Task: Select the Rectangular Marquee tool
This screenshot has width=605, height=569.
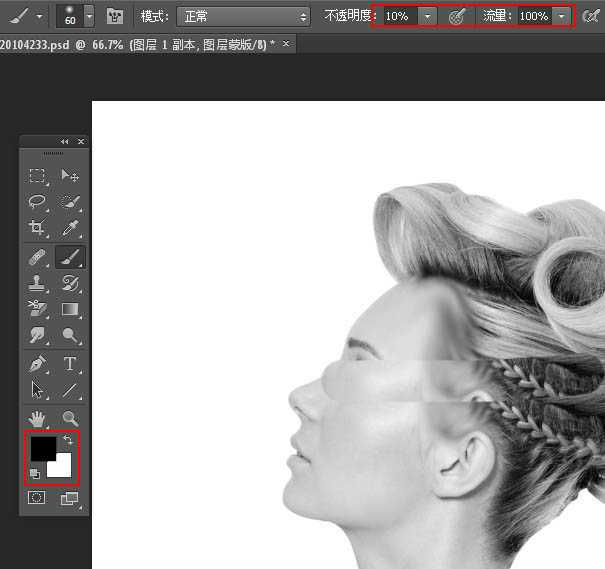Action: pos(37,176)
